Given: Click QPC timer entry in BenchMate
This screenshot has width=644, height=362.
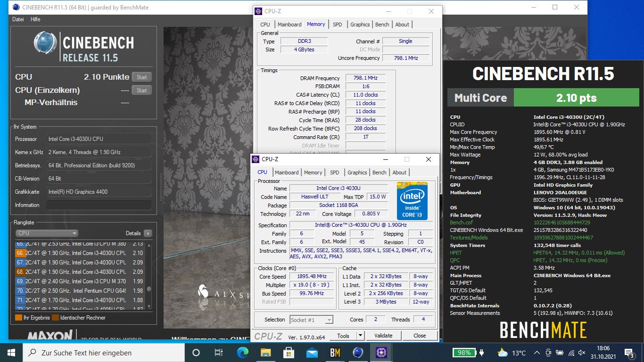Looking at the screenshot, I should tap(455, 260).
